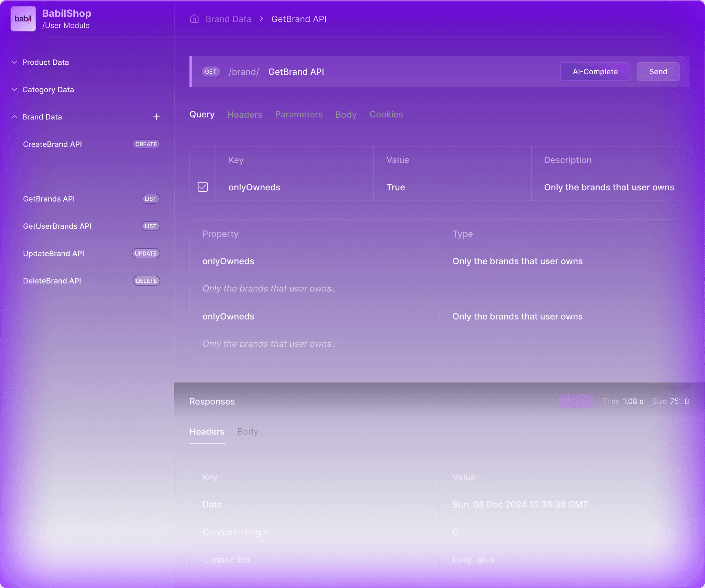Click the True value field
This screenshot has width=705, height=588.
pyautogui.click(x=396, y=187)
